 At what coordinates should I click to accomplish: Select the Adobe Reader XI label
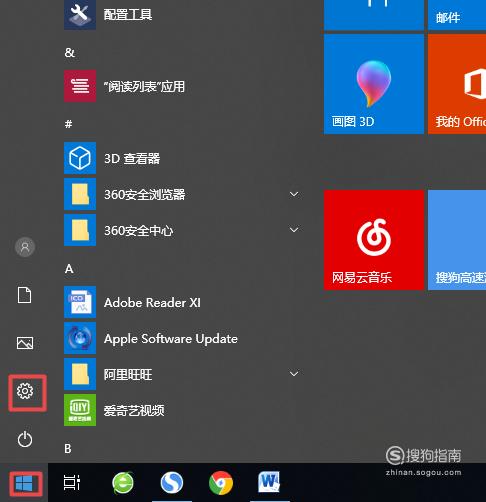tap(152, 303)
